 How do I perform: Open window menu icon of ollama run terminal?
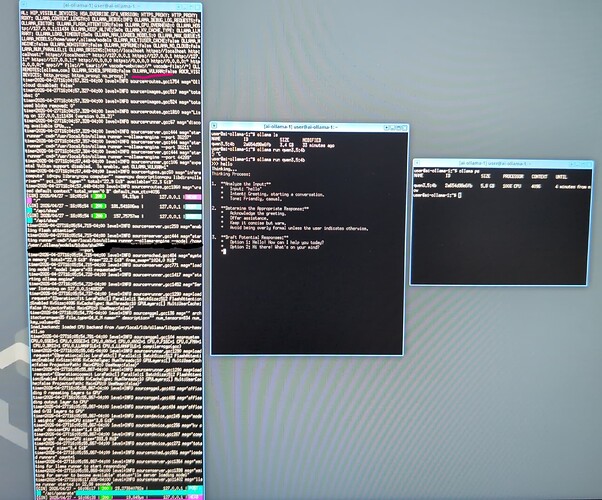coord(214,126)
